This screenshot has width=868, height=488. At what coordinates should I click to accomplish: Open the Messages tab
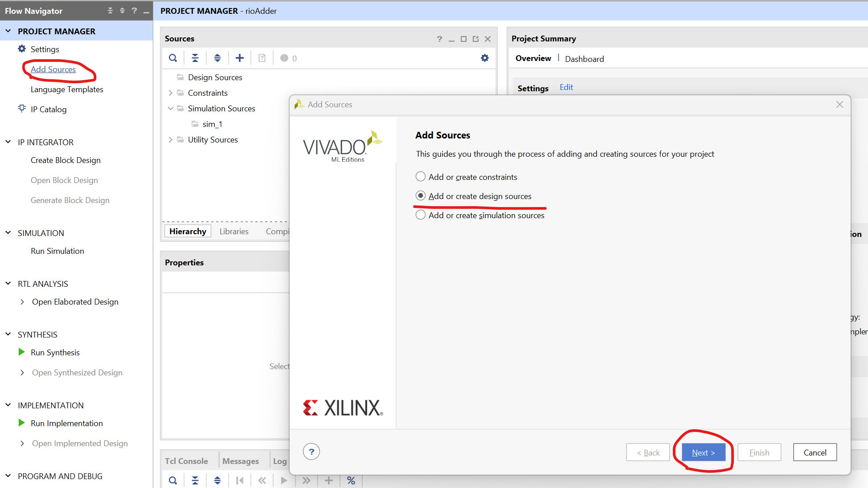coord(241,461)
